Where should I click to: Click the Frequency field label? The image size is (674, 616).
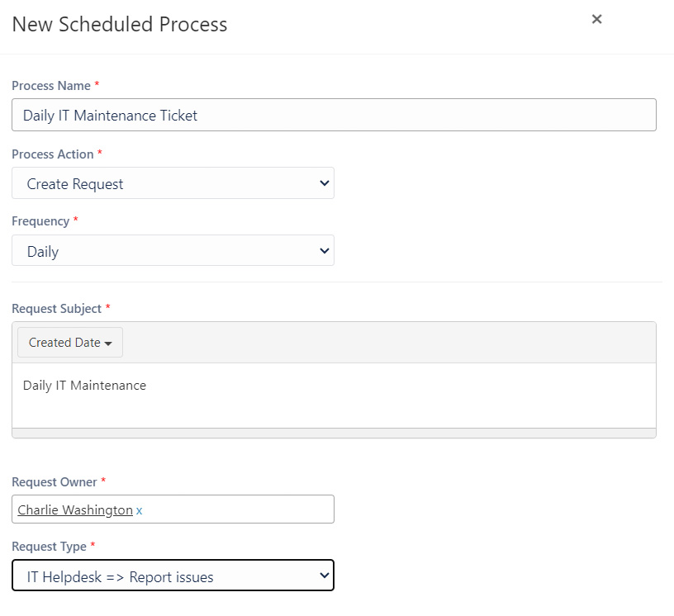(40, 221)
